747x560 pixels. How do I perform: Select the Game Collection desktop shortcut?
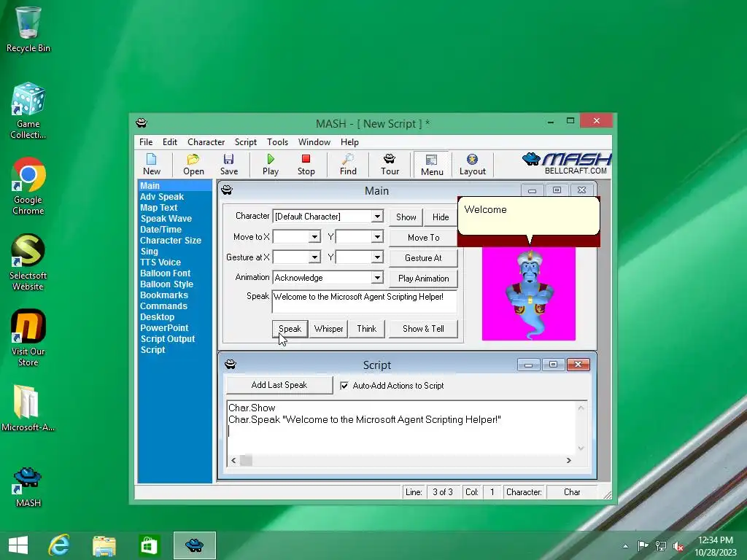pos(28,111)
